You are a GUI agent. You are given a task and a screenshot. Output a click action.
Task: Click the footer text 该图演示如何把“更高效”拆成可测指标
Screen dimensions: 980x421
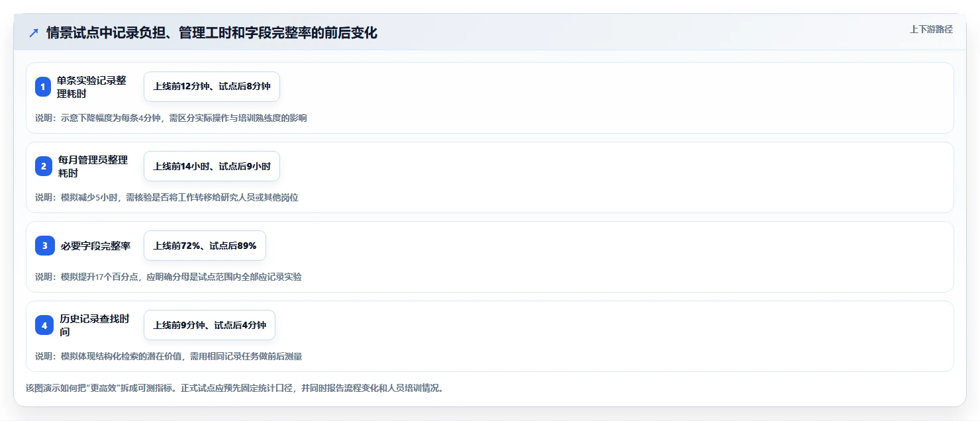pyautogui.click(x=234, y=388)
